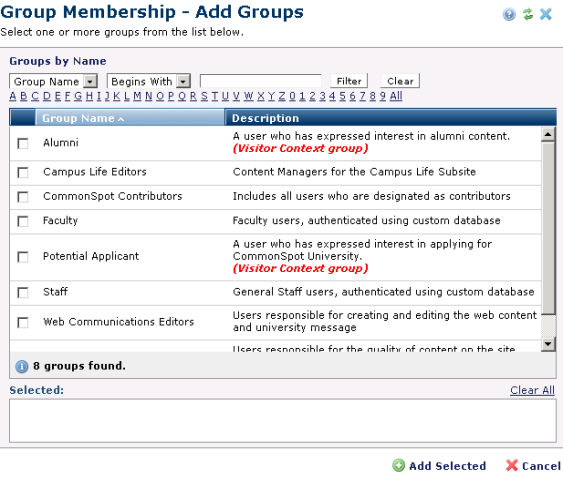Tick the Faculty group checkbox
The width and height of the screenshot is (563, 483).
[x=23, y=221]
